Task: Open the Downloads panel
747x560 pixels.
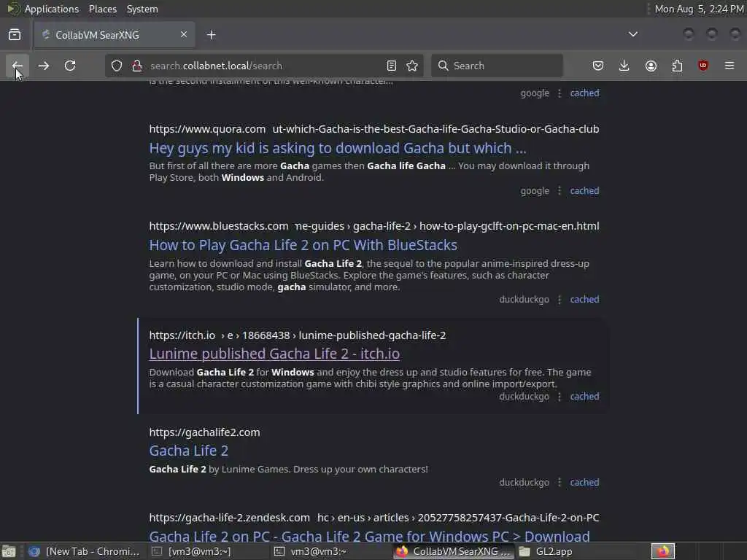Action: [624, 66]
